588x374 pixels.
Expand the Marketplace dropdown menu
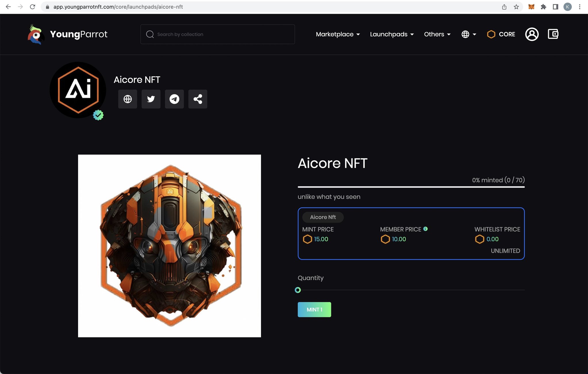(338, 34)
